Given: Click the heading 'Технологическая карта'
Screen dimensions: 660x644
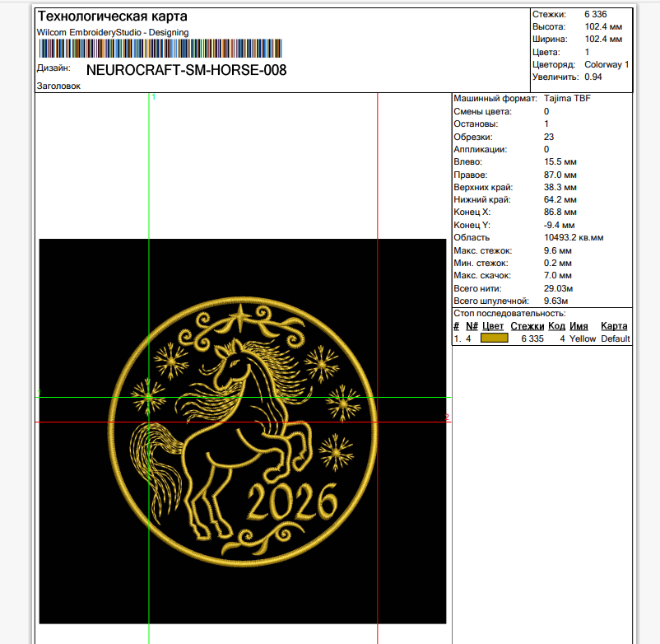Looking at the screenshot, I should point(113,16).
